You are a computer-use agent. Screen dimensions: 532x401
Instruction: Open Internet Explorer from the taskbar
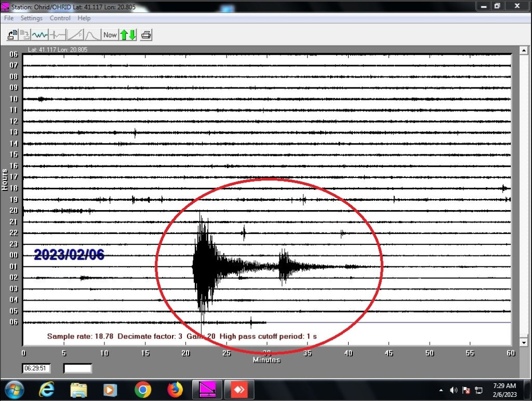coord(46,390)
